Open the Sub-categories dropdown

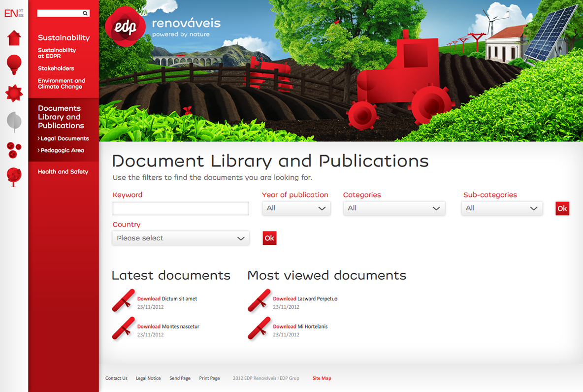pyautogui.click(x=502, y=208)
